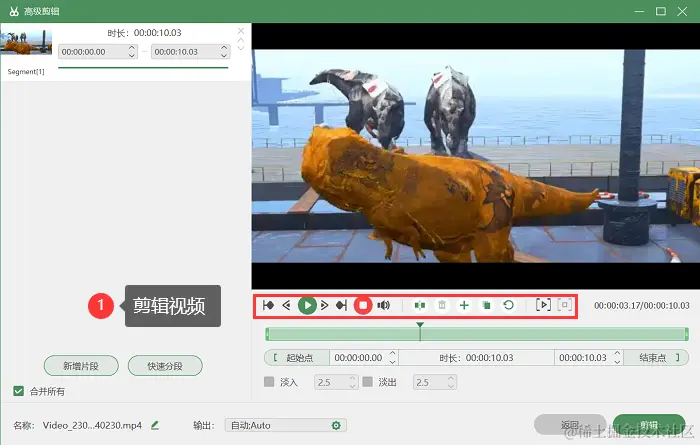Viewport: 700px width, 445px height.
Task: Click the dinosaur video preview
Action: (x=475, y=156)
